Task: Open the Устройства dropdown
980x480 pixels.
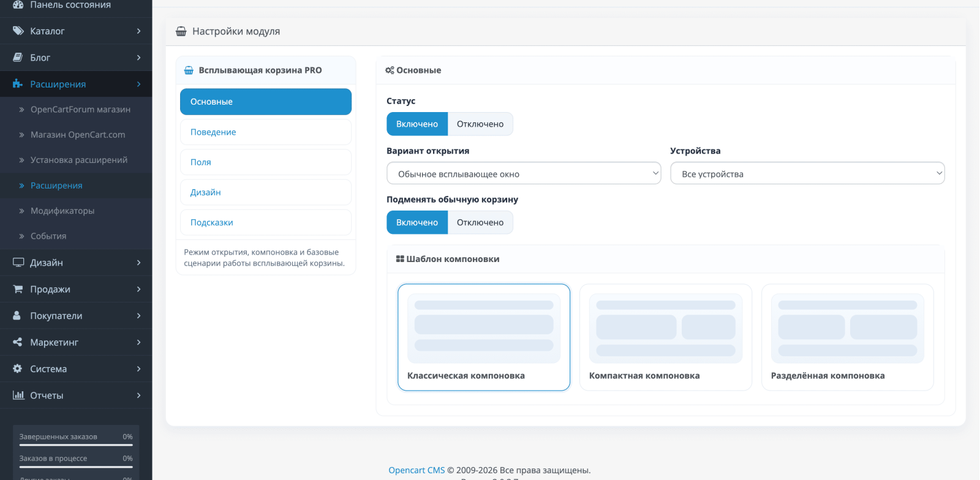Action: click(807, 173)
